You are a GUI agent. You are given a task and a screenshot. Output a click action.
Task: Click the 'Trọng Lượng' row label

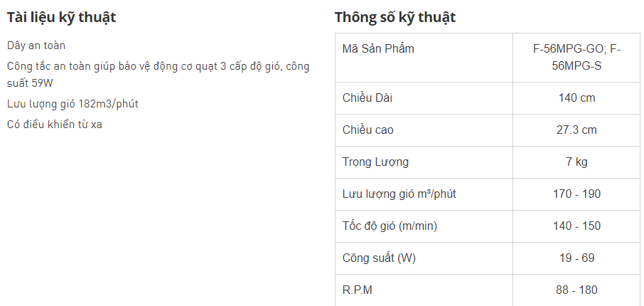pyautogui.click(x=375, y=162)
